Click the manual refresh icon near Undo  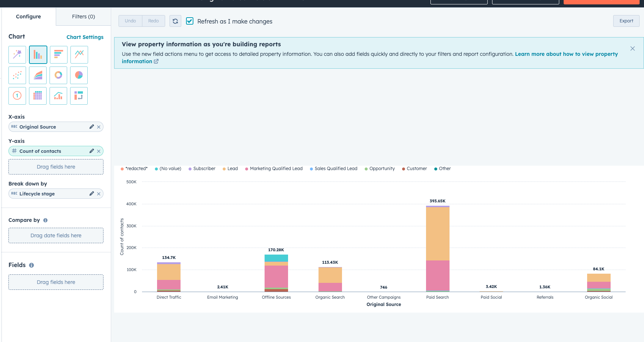click(175, 21)
